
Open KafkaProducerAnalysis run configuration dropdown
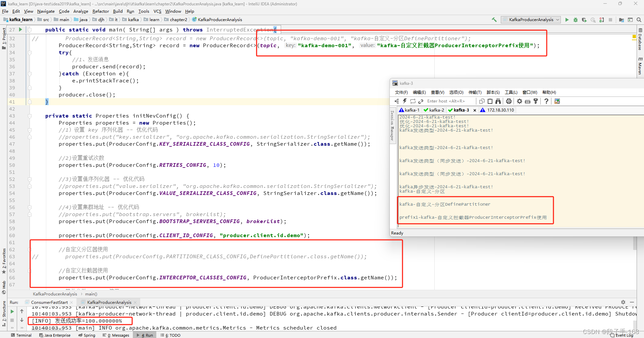531,20
